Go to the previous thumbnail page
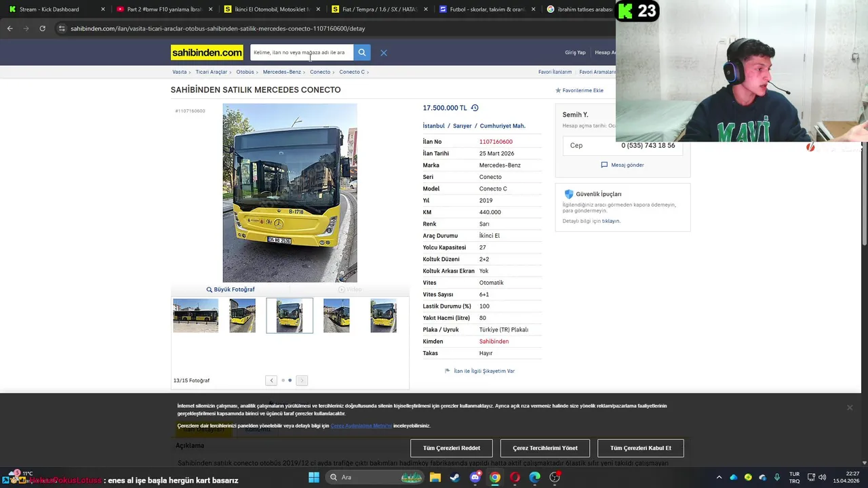 pyautogui.click(x=271, y=380)
